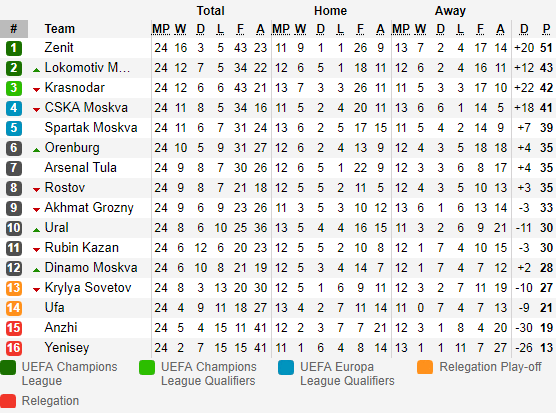Click the green up arrow beside Ural
The height and width of the screenshot is (413, 556).
point(36,230)
